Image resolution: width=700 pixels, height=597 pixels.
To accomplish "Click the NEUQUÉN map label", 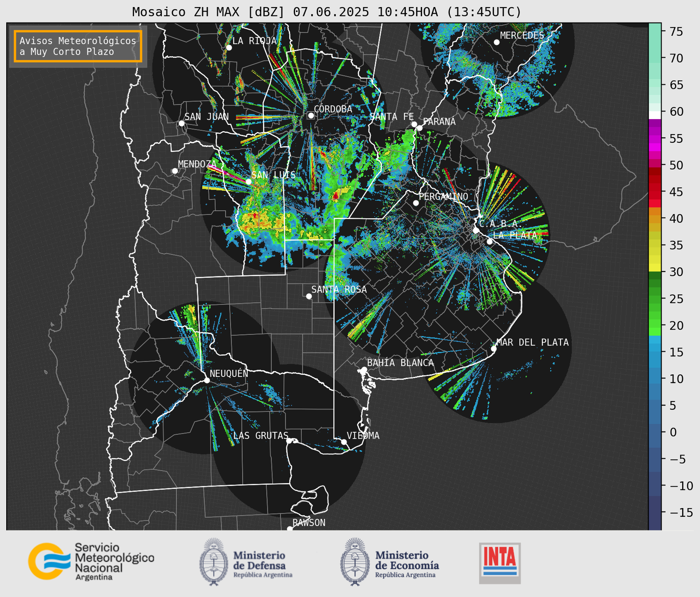I will (229, 373).
